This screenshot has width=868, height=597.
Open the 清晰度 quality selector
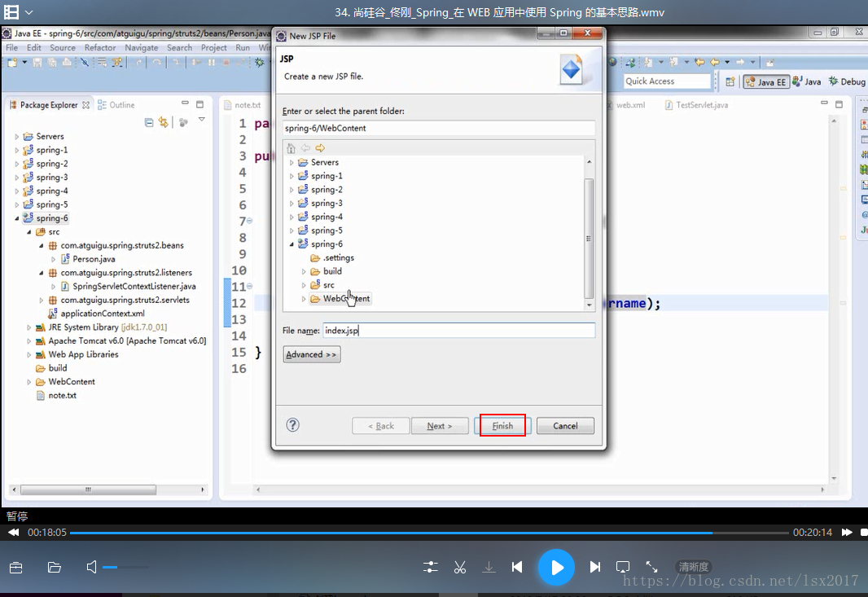pyautogui.click(x=694, y=567)
